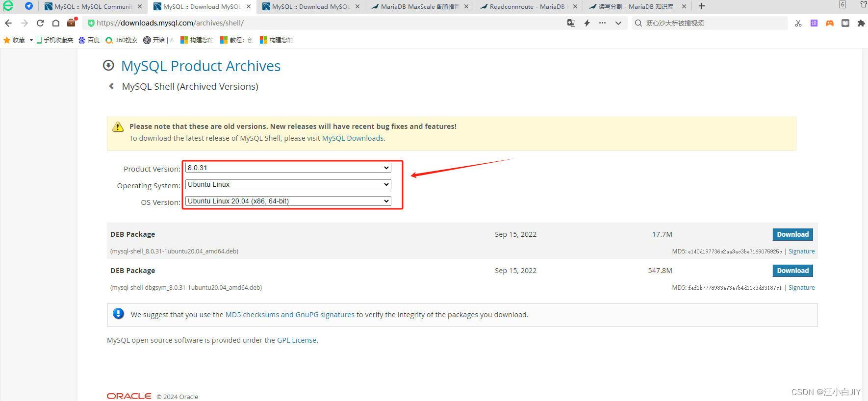Close the MySQL Community tab

tap(140, 7)
